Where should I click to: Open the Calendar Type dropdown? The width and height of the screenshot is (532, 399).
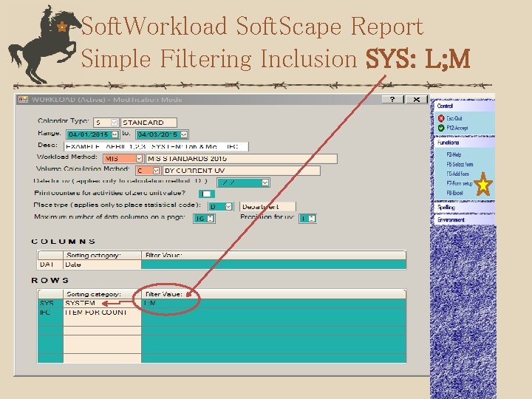115,123
